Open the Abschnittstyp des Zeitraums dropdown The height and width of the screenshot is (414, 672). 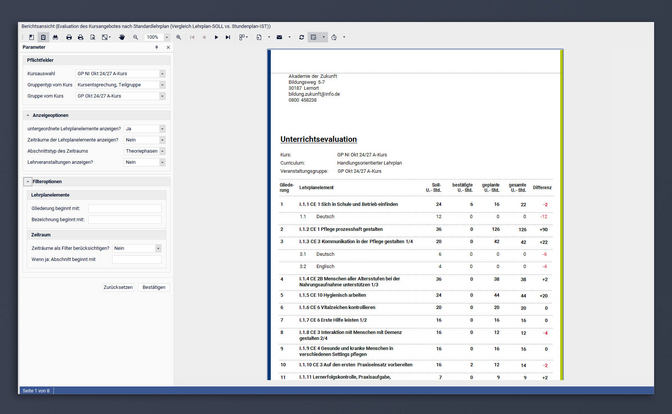(x=162, y=151)
